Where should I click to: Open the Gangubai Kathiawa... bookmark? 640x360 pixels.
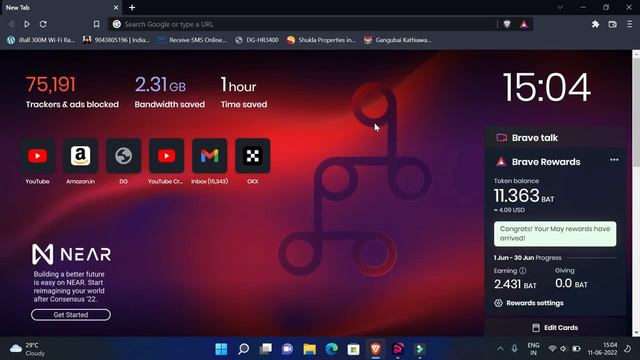[398, 40]
